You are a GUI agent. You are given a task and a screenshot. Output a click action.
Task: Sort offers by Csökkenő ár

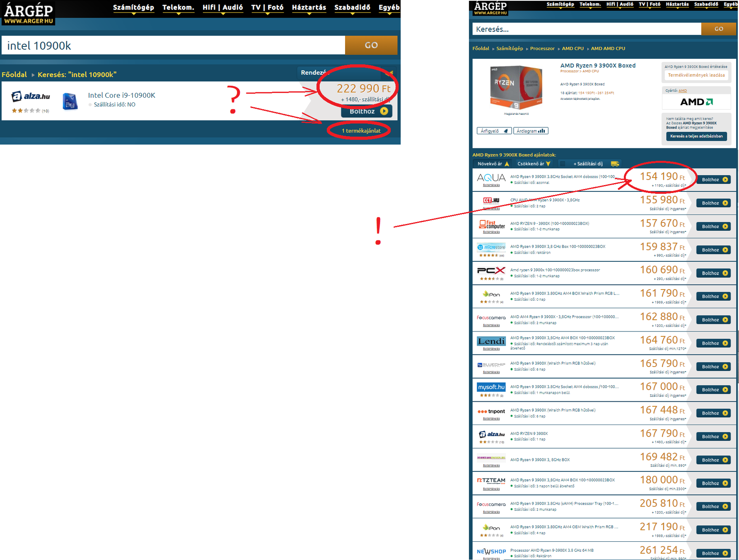point(534,164)
